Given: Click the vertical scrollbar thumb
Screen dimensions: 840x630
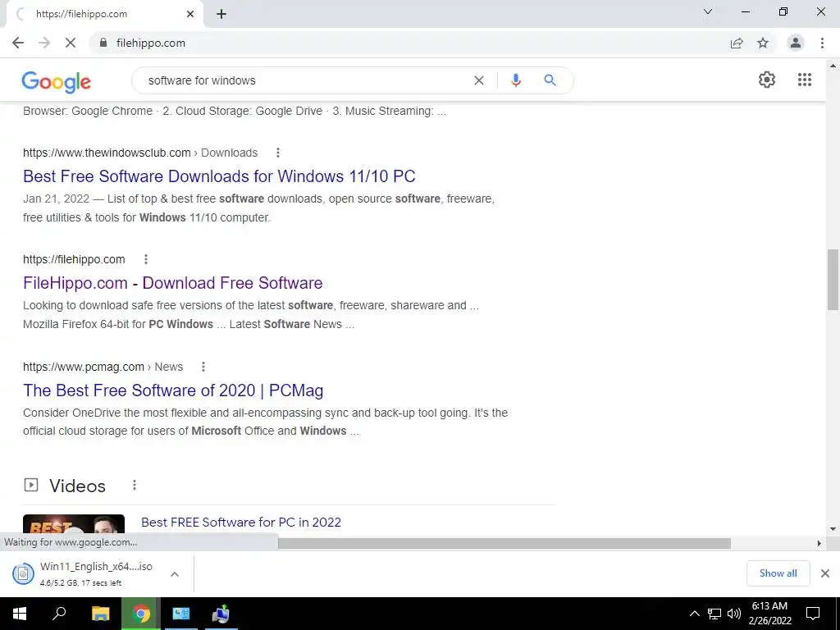Looking at the screenshot, I should [833, 280].
